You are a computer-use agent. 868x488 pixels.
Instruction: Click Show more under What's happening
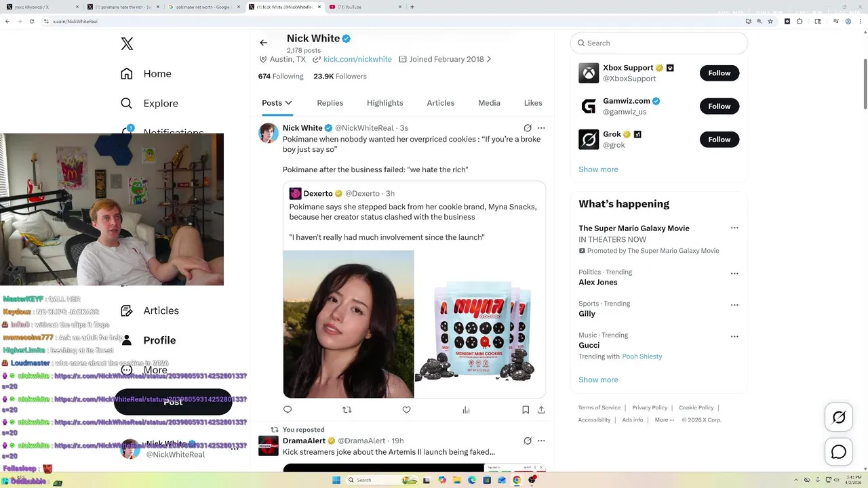tap(598, 380)
